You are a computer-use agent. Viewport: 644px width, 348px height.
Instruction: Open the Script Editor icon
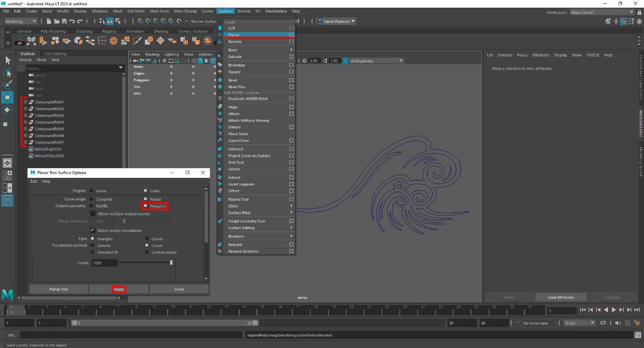[x=638, y=335]
